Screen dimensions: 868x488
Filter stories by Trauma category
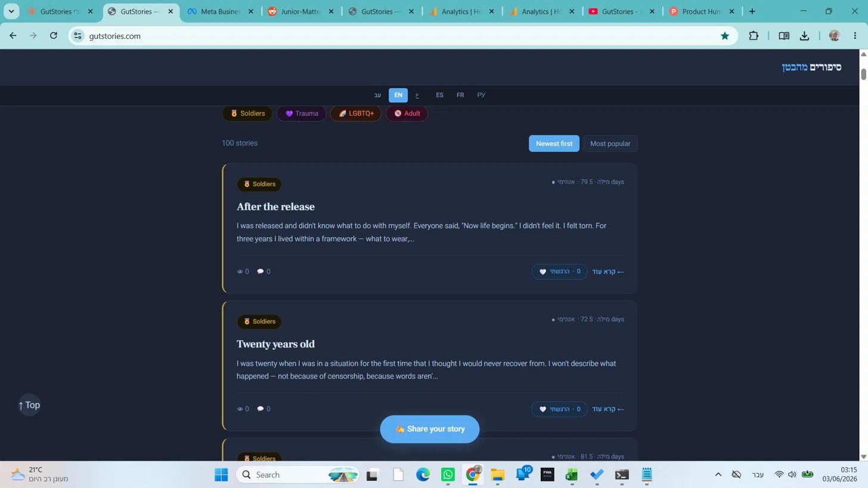(301, 114)
